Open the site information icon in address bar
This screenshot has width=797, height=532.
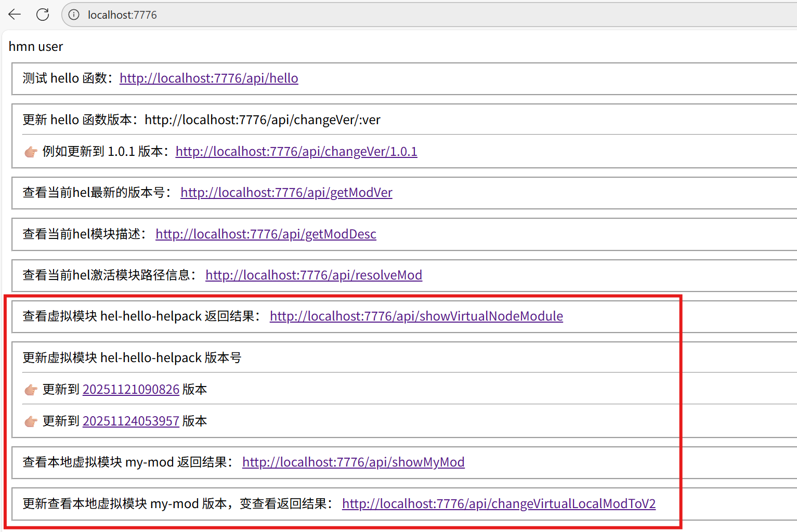coord(74,15)
